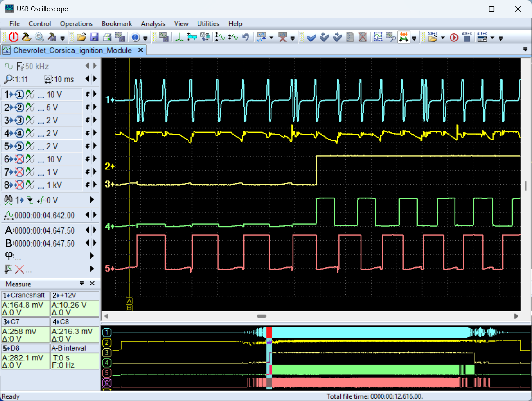Screen dimensions: 532x401
Task: Save file with blue floppy icon
Action: pos(95,37)
